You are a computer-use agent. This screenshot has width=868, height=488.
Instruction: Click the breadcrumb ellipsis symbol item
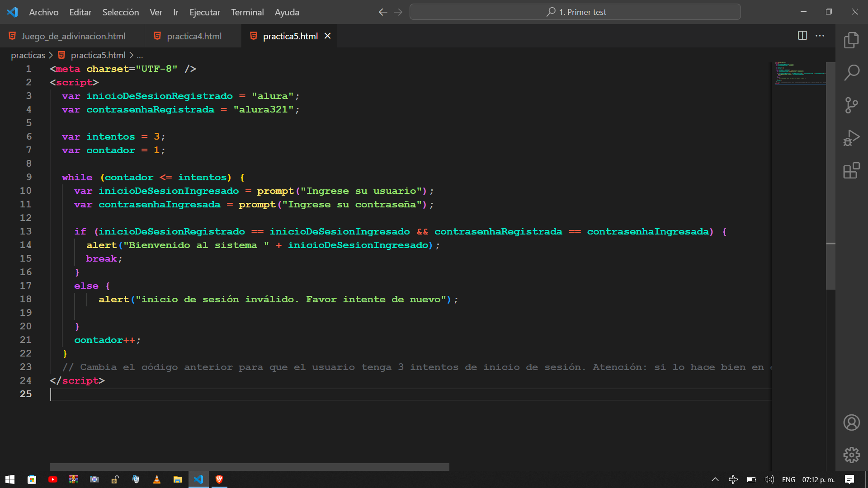coord(140,55)
